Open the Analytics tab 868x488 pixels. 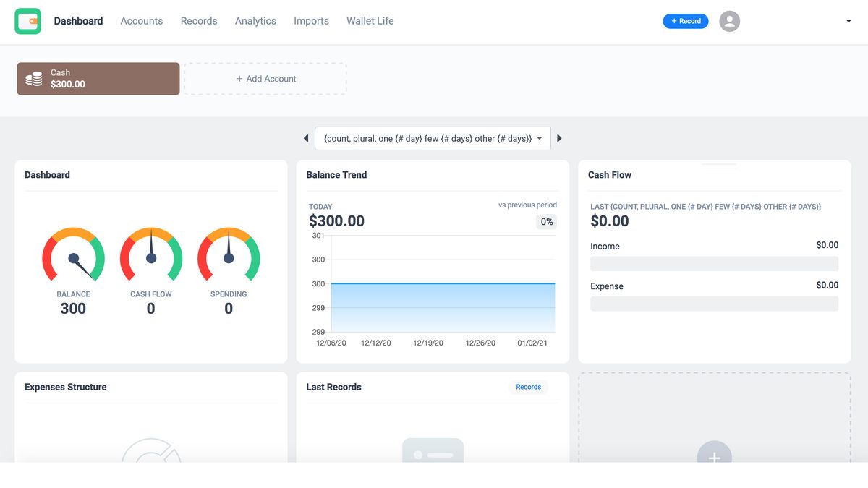click(x=255, y=21)
